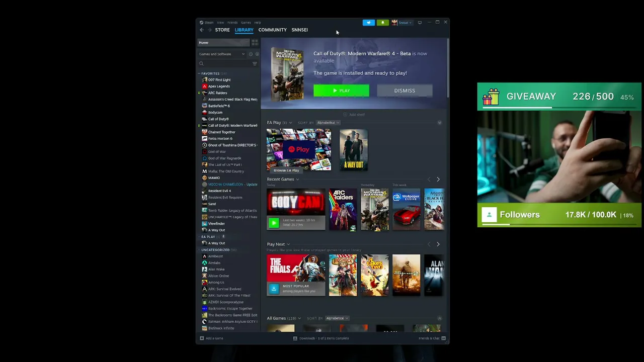Open Games and Software filter dropdown
The image size is (644, 362).
[x=222, y=54]
